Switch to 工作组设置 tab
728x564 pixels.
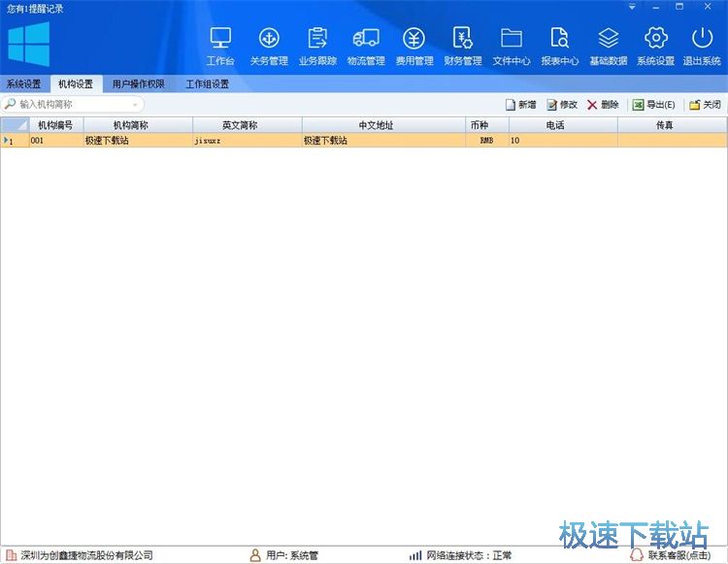pyautogui.click(x=207, y=84)
